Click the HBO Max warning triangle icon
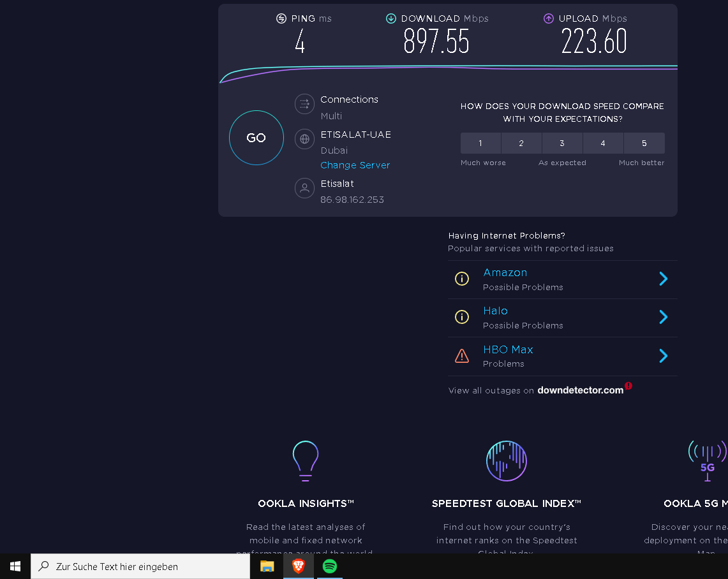 click(x=462, y=356)
